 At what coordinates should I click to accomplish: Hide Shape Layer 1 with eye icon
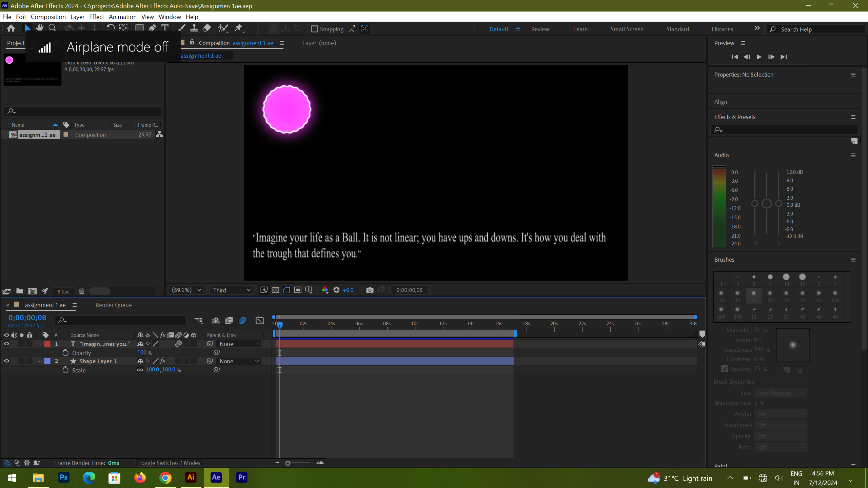click(x=6, y=361)
